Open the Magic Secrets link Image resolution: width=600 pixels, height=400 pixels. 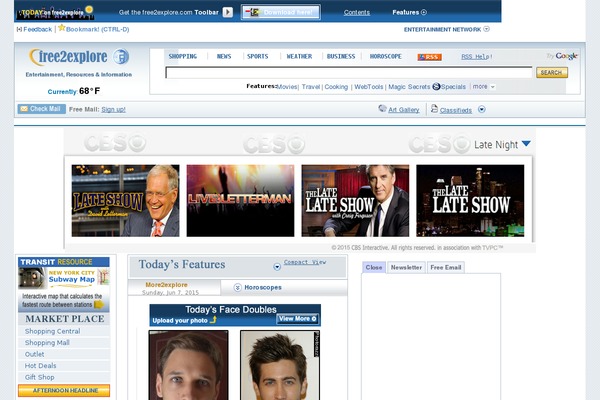pyautogui.click(x=409, y=87)
